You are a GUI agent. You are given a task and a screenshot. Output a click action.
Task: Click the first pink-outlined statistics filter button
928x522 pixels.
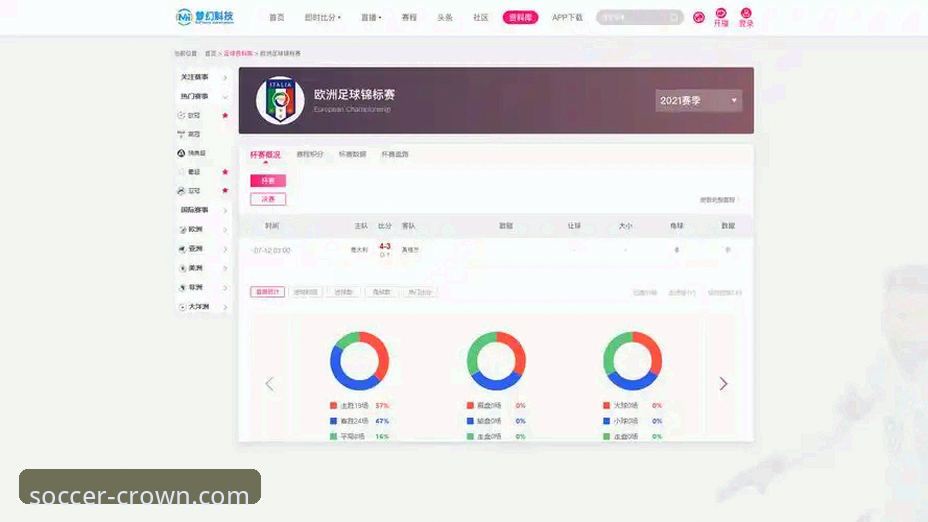(x=268, y=292)
